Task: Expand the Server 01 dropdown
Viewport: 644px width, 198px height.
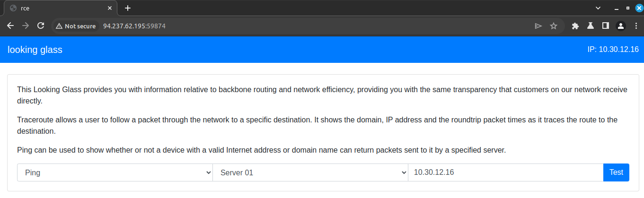Action: tap(310, 172)
